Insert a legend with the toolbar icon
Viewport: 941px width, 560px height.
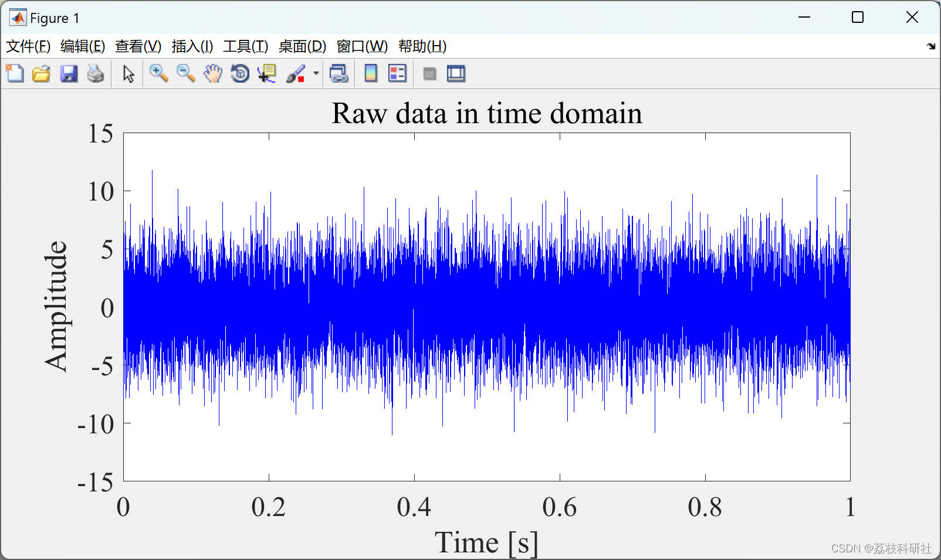[397, 74]
